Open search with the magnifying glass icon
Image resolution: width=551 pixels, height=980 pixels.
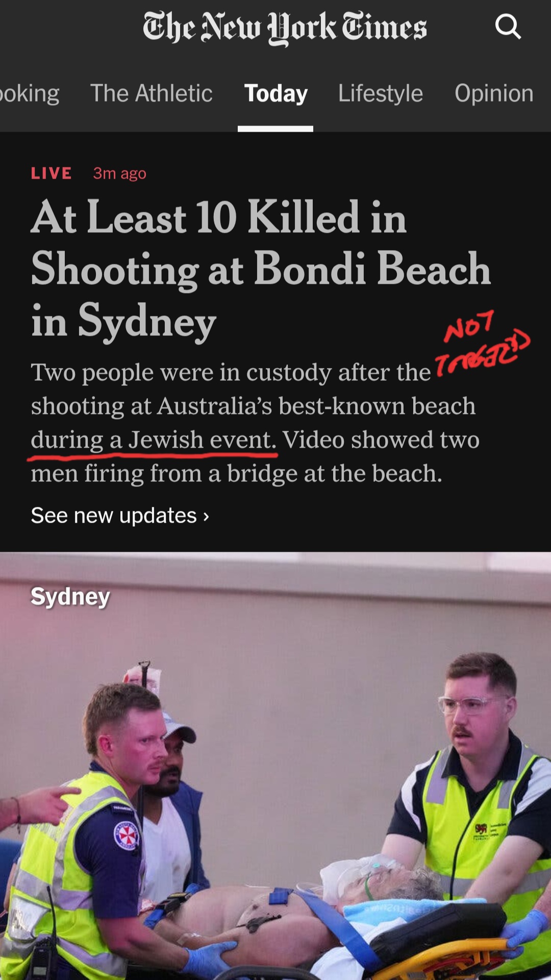click(x=508, y=27)
